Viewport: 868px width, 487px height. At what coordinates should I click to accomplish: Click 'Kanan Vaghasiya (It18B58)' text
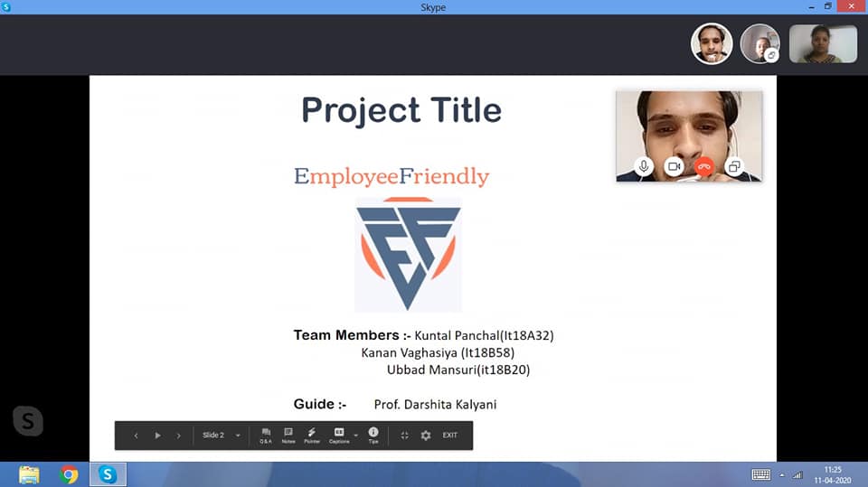point(438,352)
